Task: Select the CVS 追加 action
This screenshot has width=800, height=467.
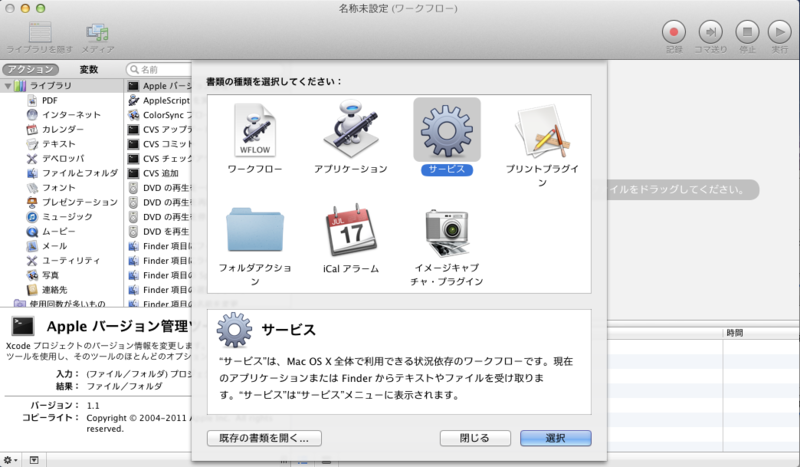Action: coord(159,174)
